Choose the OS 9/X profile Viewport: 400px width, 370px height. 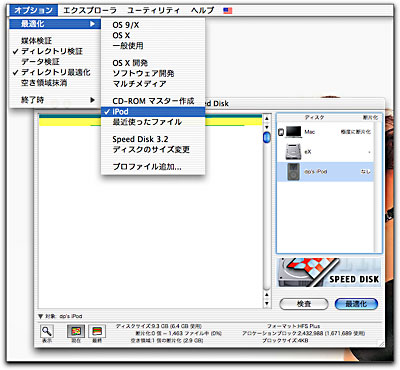153,25
